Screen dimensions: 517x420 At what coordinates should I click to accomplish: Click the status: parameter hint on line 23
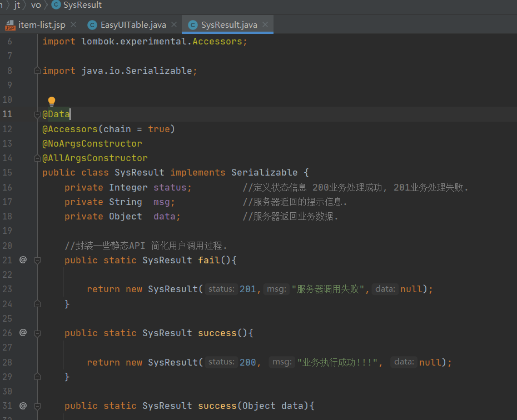[x=221, y=289]
